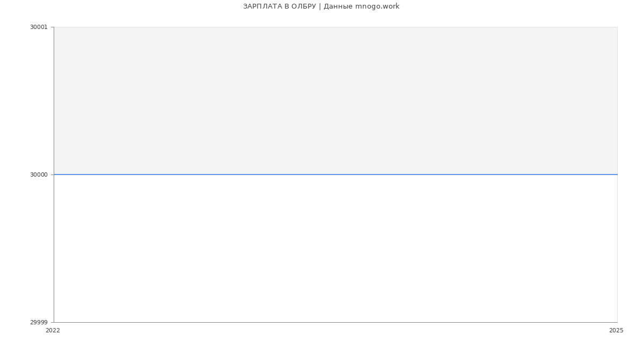
Task: Click the left end of the blue line
Action: tap(55, 174)
